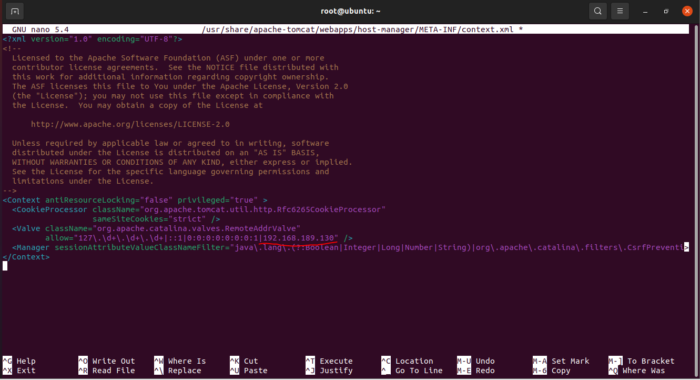Click the ^W Where Is shortcut
This screenshot has height=380, width=700.
180,361
